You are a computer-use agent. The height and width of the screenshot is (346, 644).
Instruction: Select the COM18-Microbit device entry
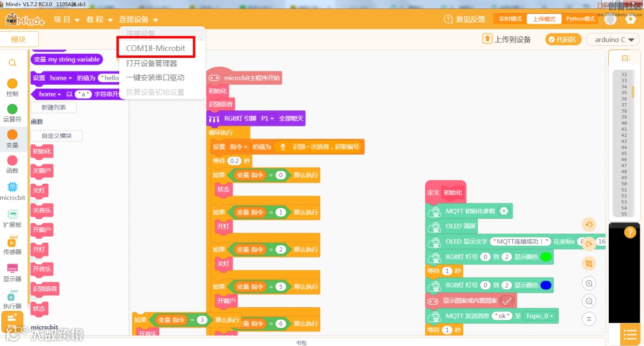point(155,48)
